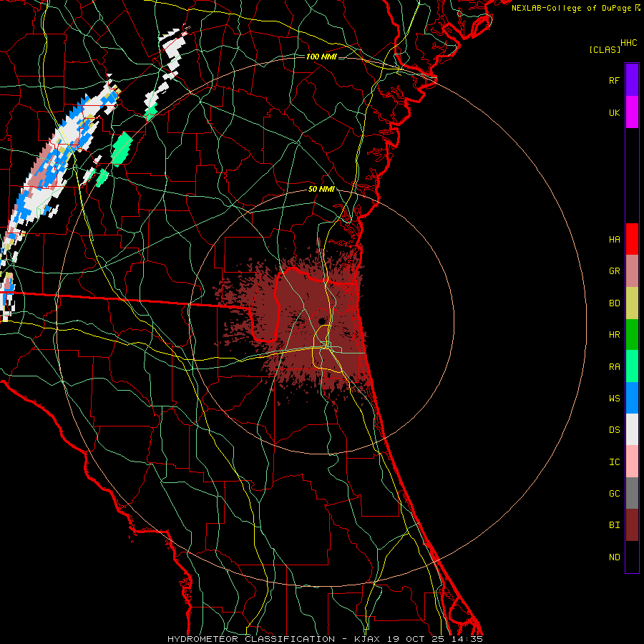
Task: Click the "GC" legend label
Action: tap(614, 494)
